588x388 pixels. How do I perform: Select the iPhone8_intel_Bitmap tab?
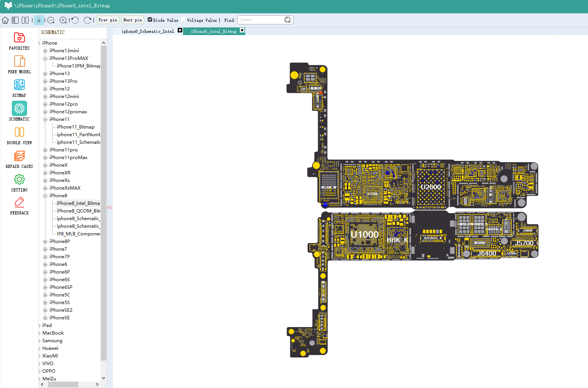click(214, 31)
